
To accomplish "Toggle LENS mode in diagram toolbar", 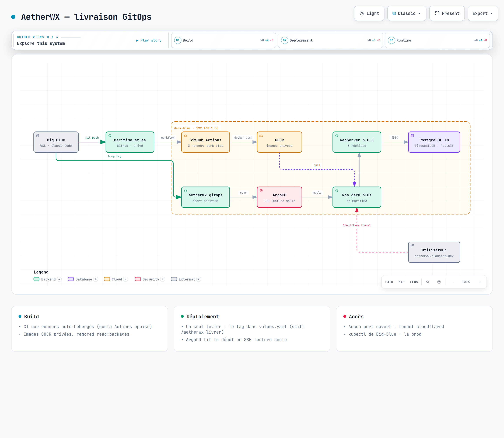I will coord(414,282).
